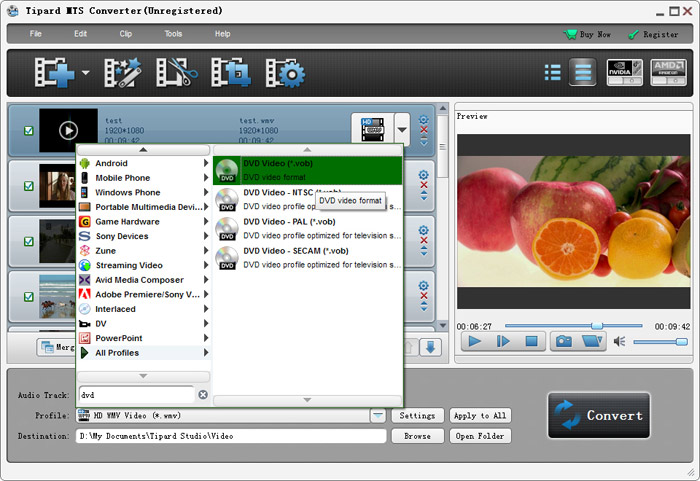This screenshot has width=700, height=481.
Task: Open the 3D/crop overlay toolbar tool
Action: point(231,72)
